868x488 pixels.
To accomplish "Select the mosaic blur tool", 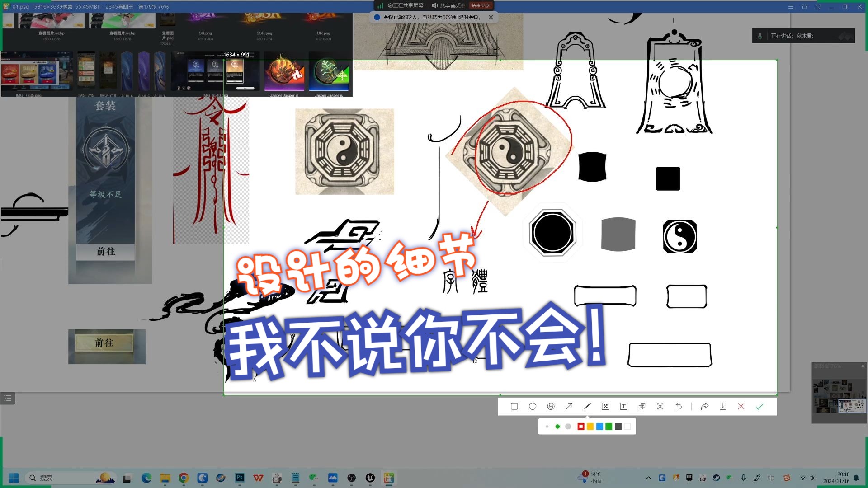I will point(605,406).
